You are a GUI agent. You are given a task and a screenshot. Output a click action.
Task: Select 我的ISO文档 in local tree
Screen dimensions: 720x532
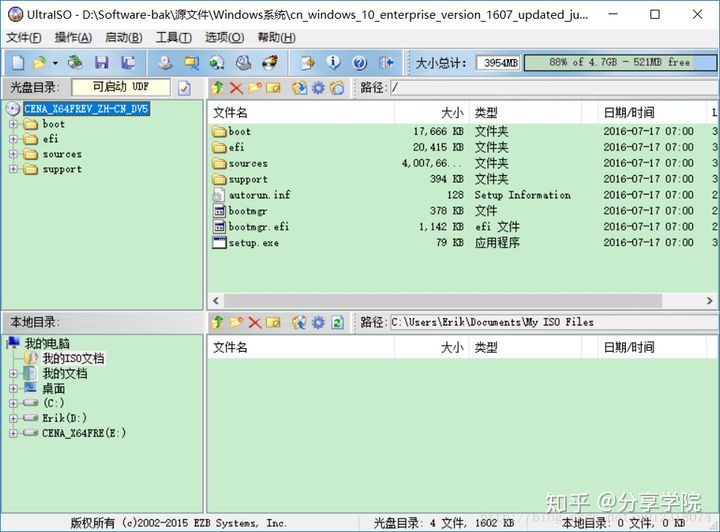click(73, 358)
